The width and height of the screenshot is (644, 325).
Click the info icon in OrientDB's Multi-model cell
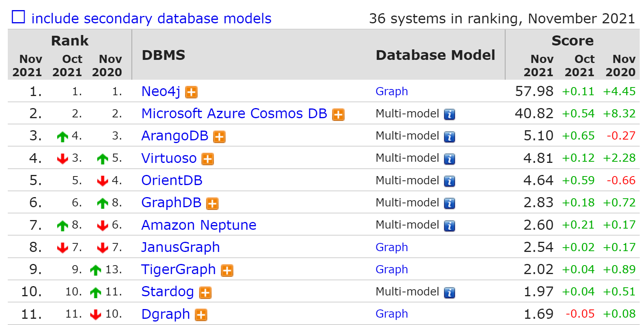tap(449, 181)
